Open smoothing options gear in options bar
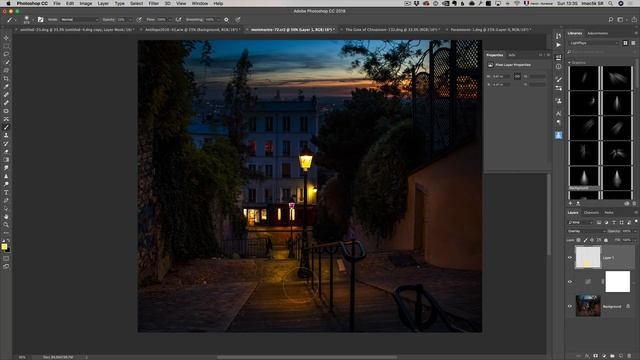 [x=227, y=19]
